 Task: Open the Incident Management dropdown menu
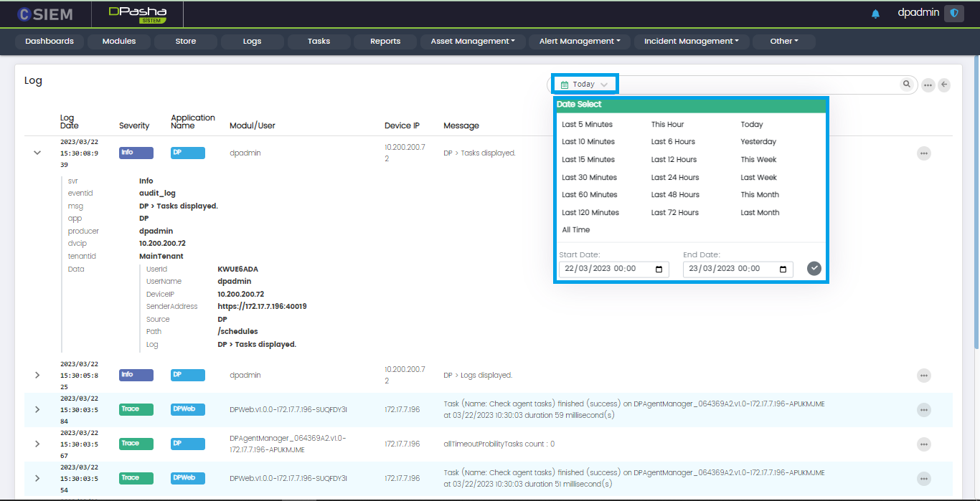coord(691,42)
